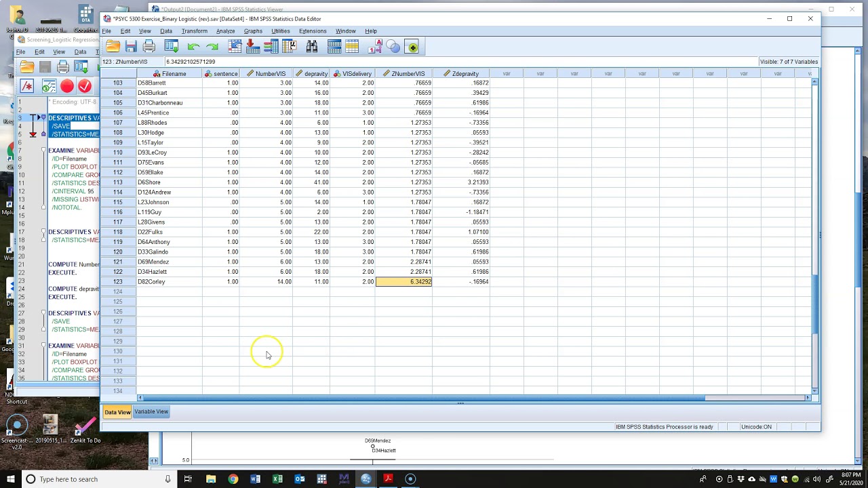Image resolution: width=868 pixels, height=488 pixels.
Task: Click L119Guy filename cell
Action: pos(170,212)
